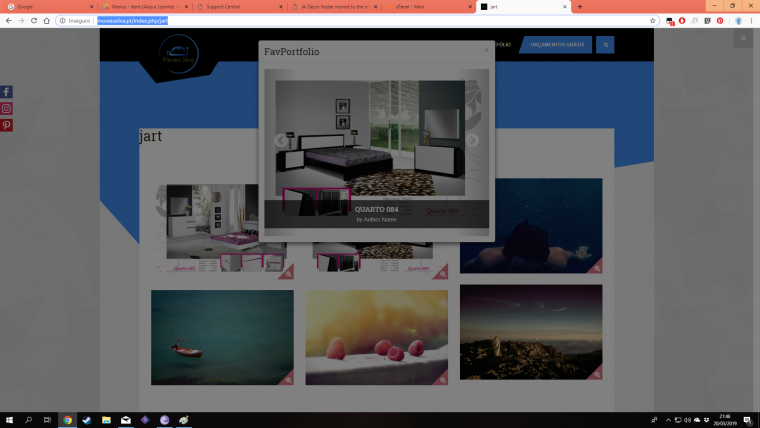Open the notification action center
The image size is (760, 428).
click(748, 420)
